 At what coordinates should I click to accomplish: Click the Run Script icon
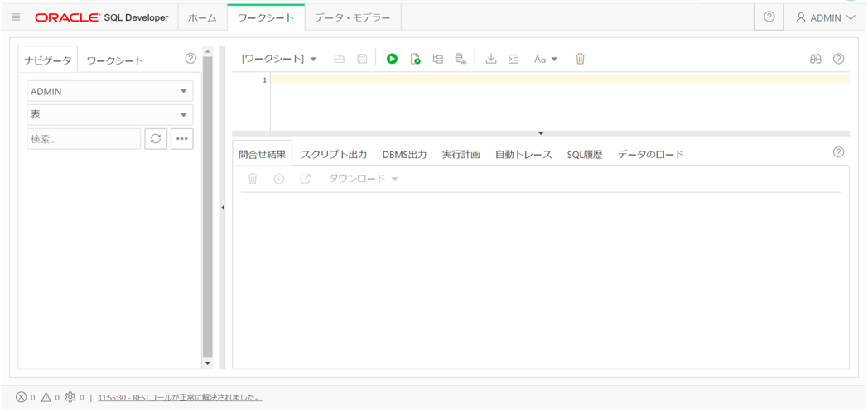(x=415, y=59)
